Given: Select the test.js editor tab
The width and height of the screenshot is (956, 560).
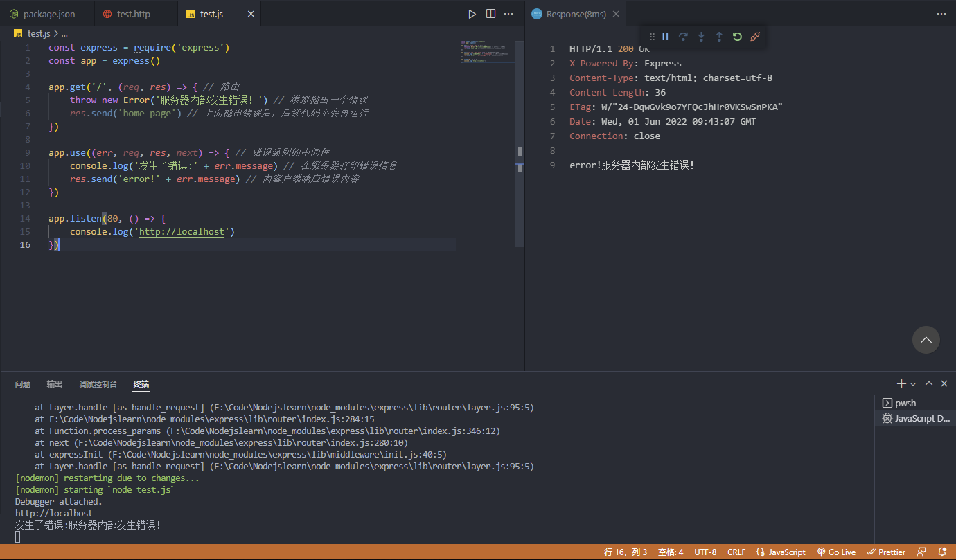Looking at the screenshot, I should point(211,14).
